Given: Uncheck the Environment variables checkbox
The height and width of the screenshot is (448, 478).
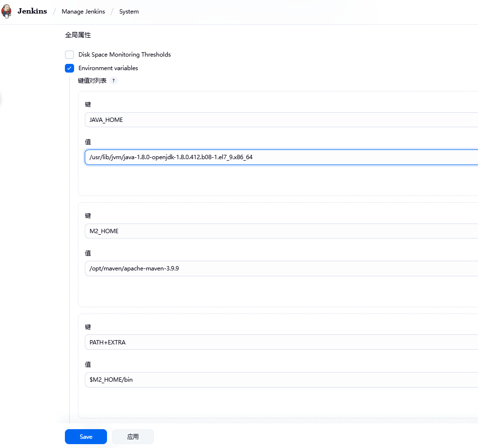Looking at the screenshot, I should point(70,68).
